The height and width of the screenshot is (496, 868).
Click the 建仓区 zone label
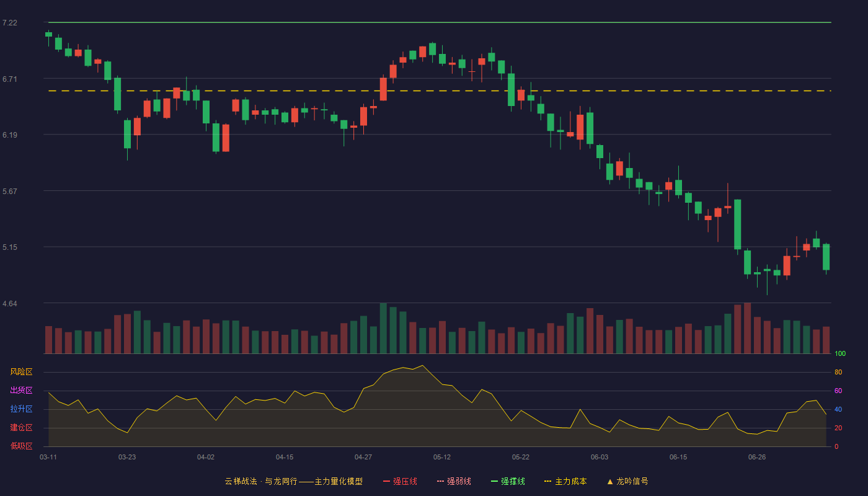[21, 428]
